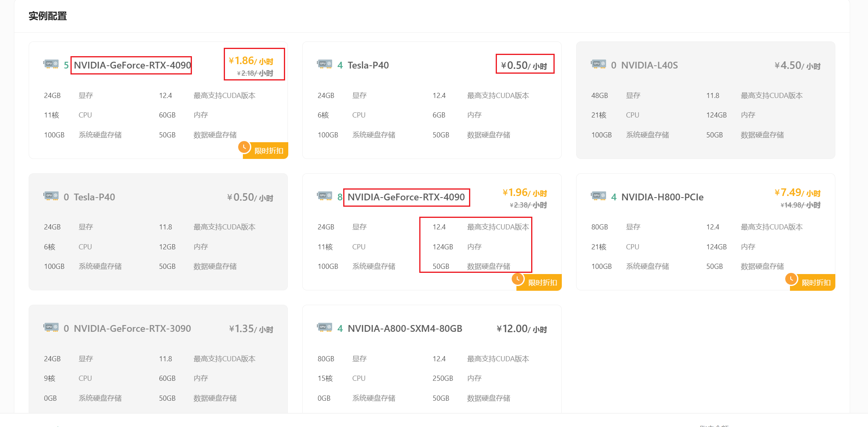868x427 pixels.
Task: Click the availability count 5 beside the RTX-4090
Action: (66, 65)
